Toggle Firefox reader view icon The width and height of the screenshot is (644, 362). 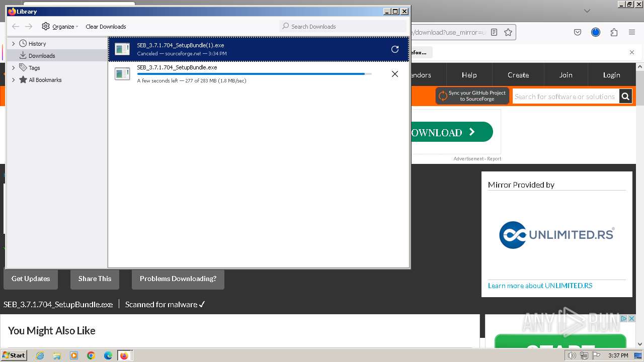(x=494, y=32)
